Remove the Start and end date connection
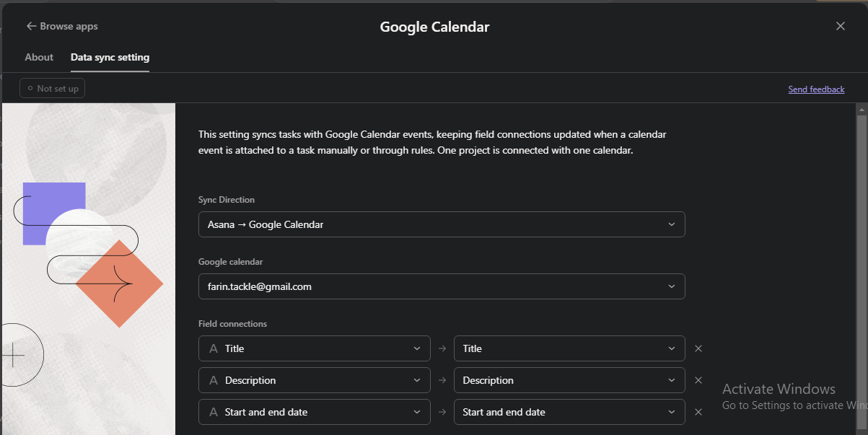Image resolution: width=868 pixels, height=435 pixels. tap(698, 412)
